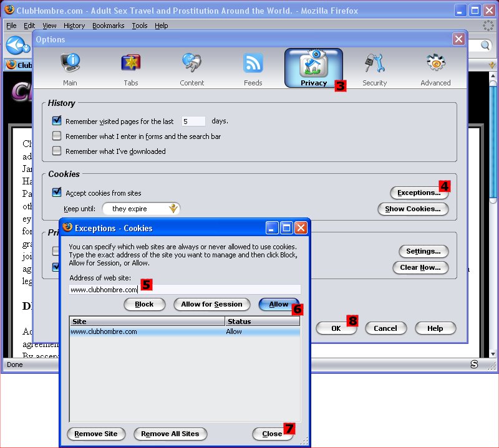Minimize the Exceptions - Cookies dialog
499x448 pixels.
click(x=272, y=227)
